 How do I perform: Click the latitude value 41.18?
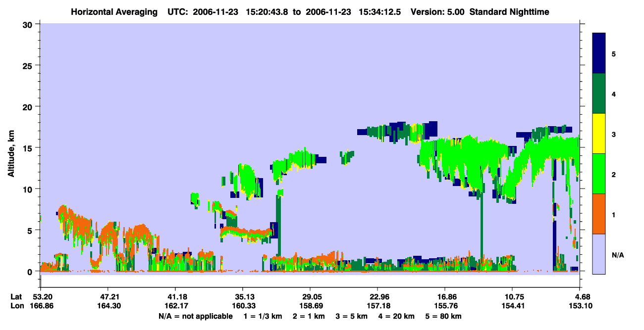[175, 297]
